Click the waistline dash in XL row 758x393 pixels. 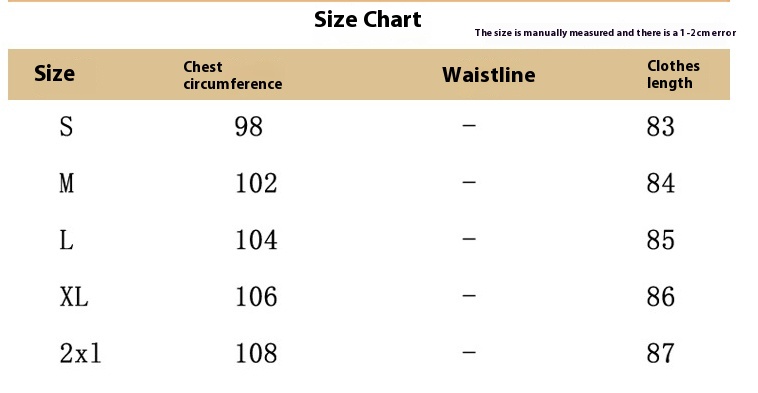point(469,295)
